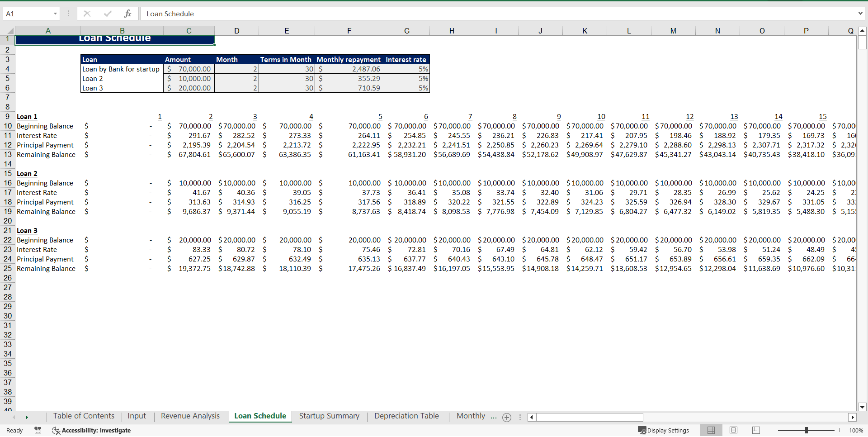
Task: Open the Monthly sheet tab
Action: coord(471,416)
